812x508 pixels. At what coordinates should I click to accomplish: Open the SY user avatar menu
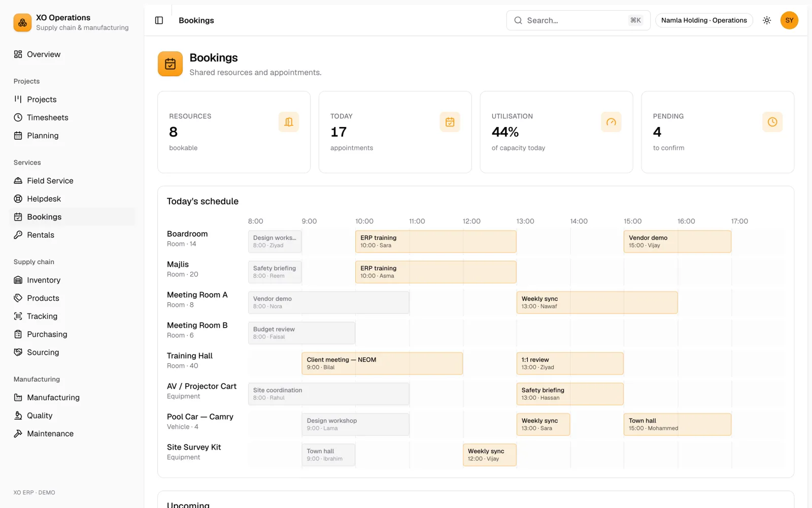click(789, 20)
